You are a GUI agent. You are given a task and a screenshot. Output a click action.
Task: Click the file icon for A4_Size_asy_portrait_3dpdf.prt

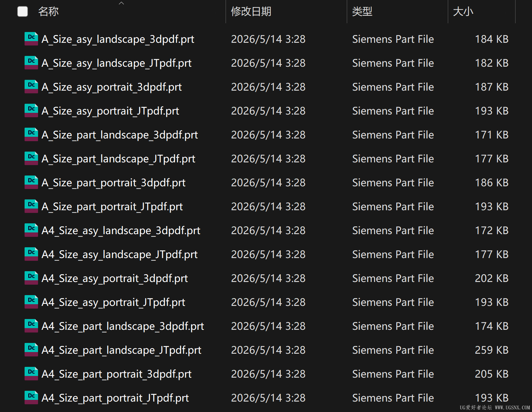pos(31,278)
